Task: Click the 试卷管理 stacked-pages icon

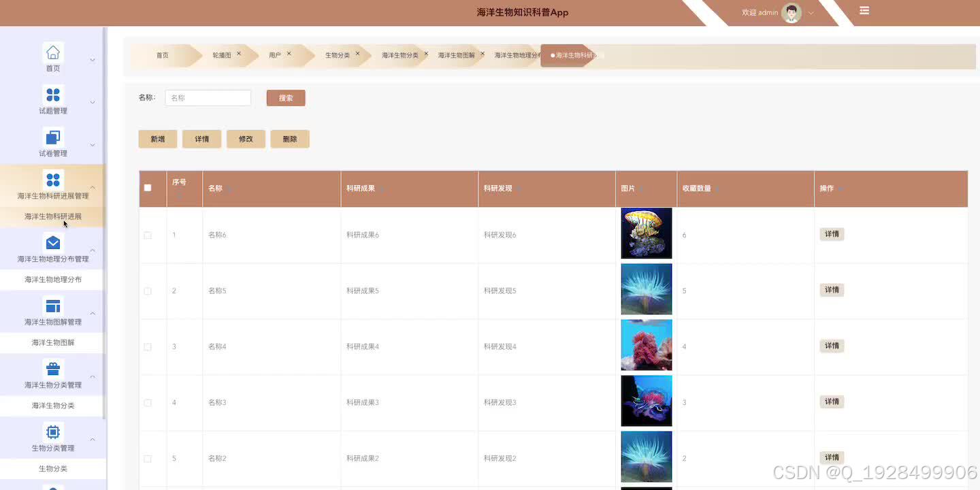Action: click(53, 137)
